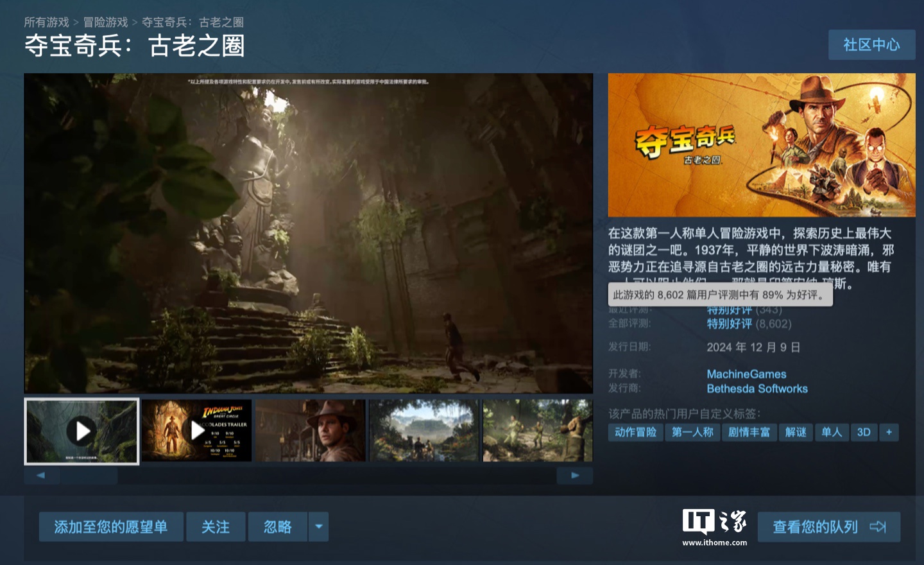The width and height of the screenshot is (924, 565).
Task: Select the 剧情丰富 tag
Action: pyautogui.click(x=749, y=432)
